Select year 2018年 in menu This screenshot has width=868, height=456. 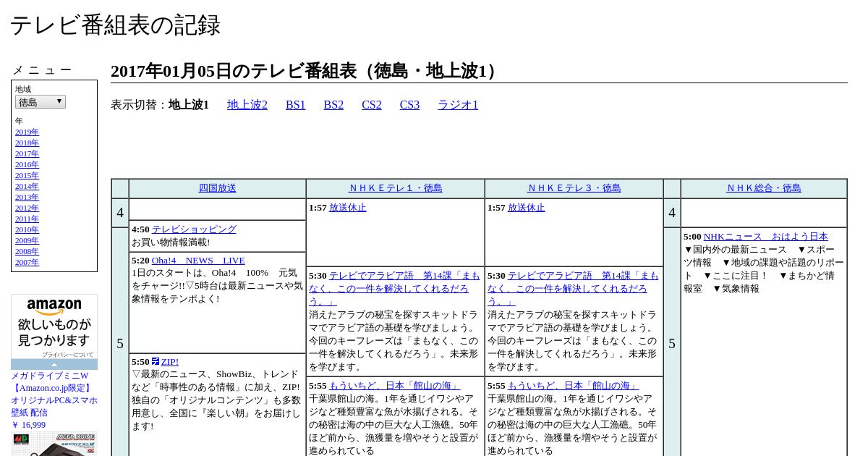(x=27, y=143)
